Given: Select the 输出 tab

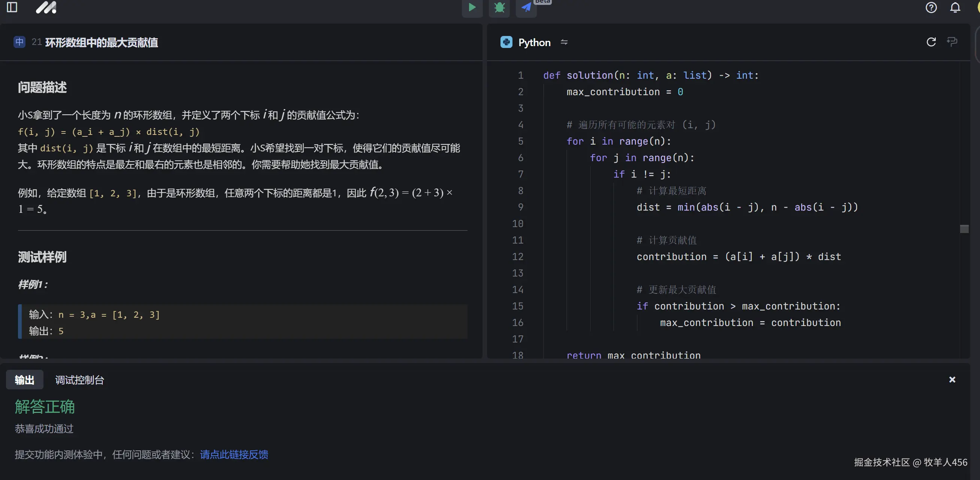Looking at the screenshot, I should 24,380.
